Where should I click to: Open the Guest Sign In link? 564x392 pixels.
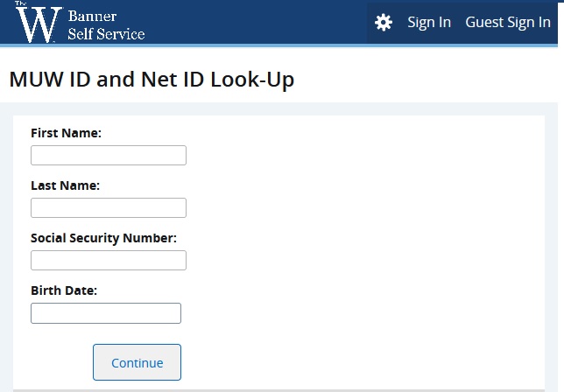pyautogui.click(x=508, y=23)
